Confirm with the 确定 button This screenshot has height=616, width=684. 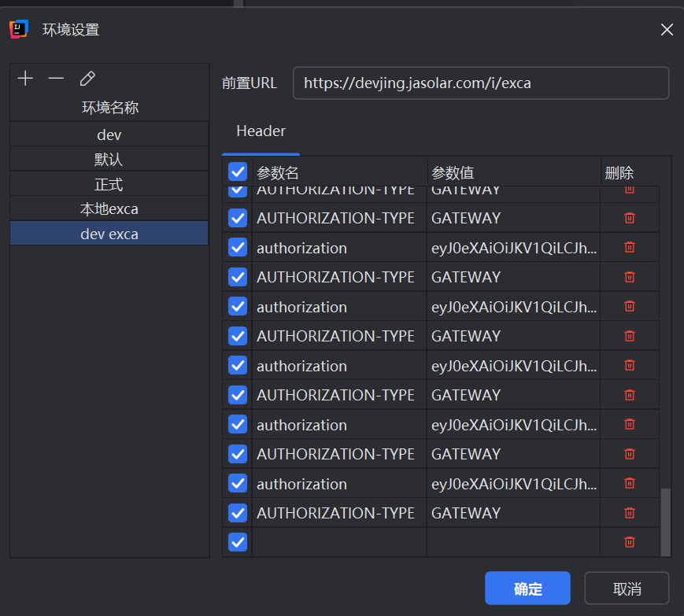(x=527, y=588)
